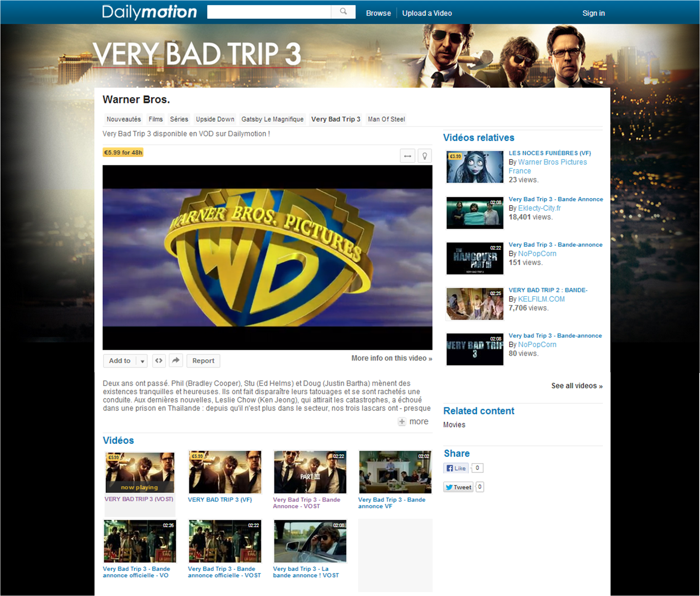The image size is (700, 596).
Task: Click the plus icon beside 'more'
Action: pos(402,421)
